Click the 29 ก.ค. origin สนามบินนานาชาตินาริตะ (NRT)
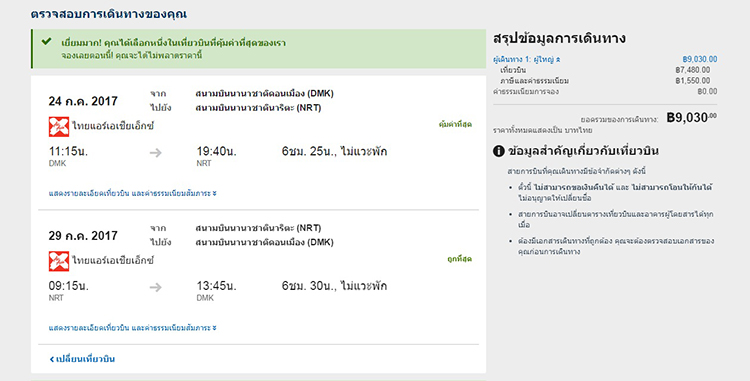 [258, 228]
